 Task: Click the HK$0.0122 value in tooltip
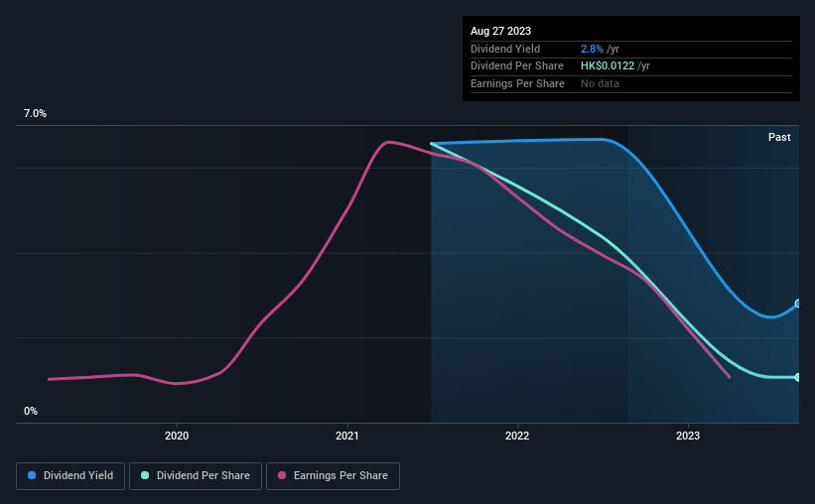tap(608, 66)
